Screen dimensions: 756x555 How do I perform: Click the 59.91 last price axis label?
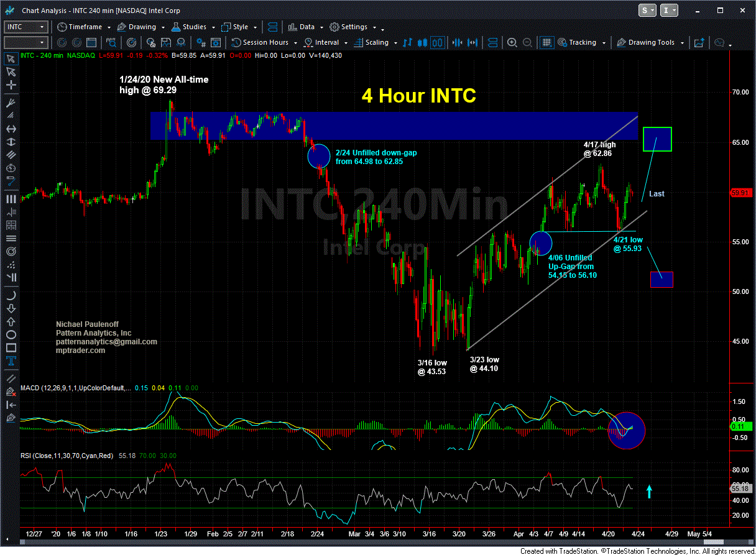tap(741, 193)
